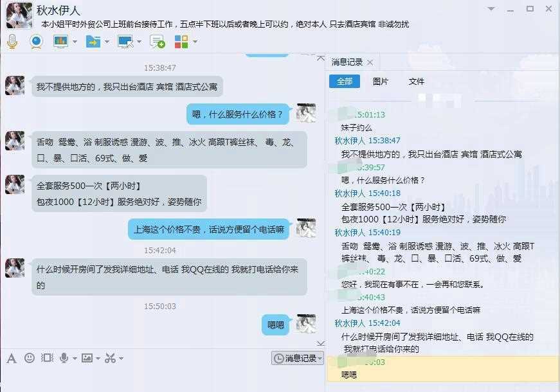Click the contact avatar next to 秋水伊人
The height and width of the screenshot is (392, 560).
(19, 15)
